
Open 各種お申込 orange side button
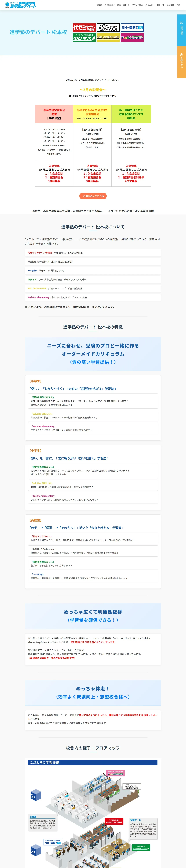tap(182, 62)
